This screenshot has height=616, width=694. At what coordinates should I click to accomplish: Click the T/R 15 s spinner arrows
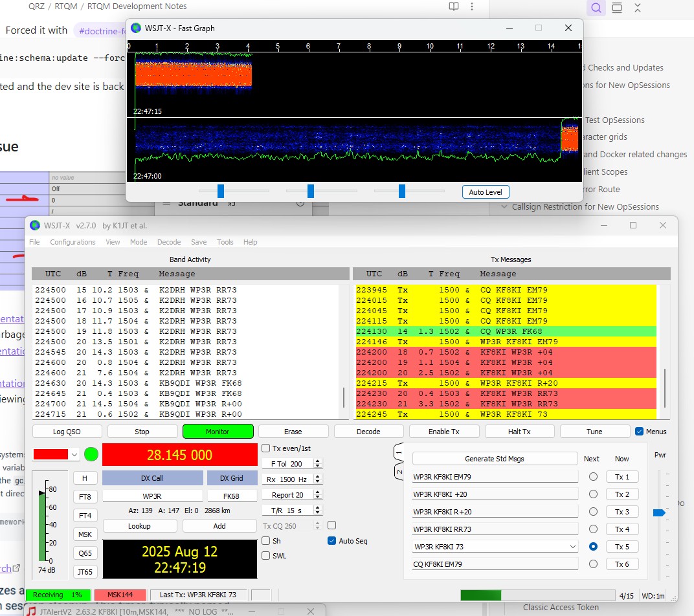[317, 511]
